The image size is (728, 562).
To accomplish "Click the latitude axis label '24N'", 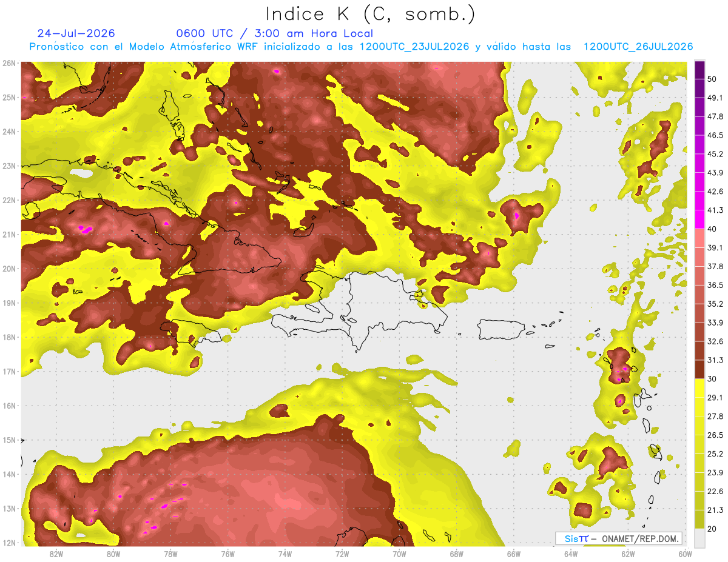I will (9, 132).
